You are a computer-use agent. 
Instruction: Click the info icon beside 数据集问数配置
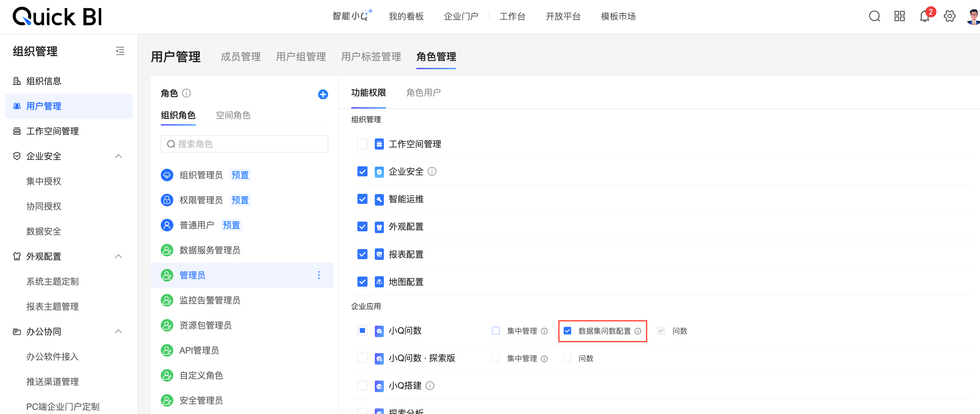[x=638, y=331]
